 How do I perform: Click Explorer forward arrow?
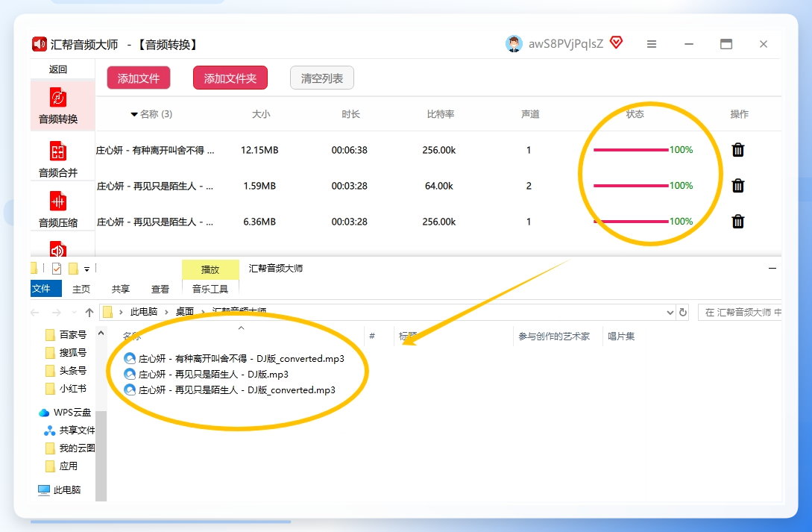pyautogui.click(x=57, y=313)
